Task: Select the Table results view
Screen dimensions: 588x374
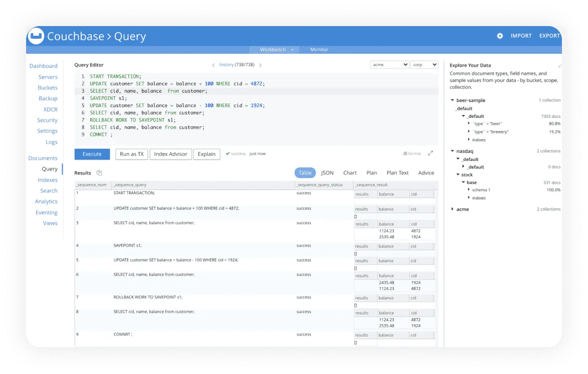Action: pyautogui.click(x=305, y=173)
